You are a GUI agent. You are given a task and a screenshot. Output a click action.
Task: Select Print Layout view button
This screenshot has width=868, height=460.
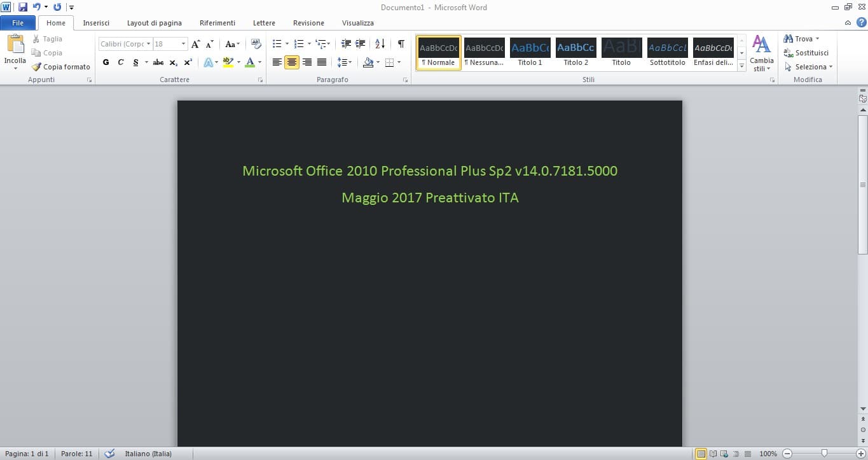coord(701,454)
